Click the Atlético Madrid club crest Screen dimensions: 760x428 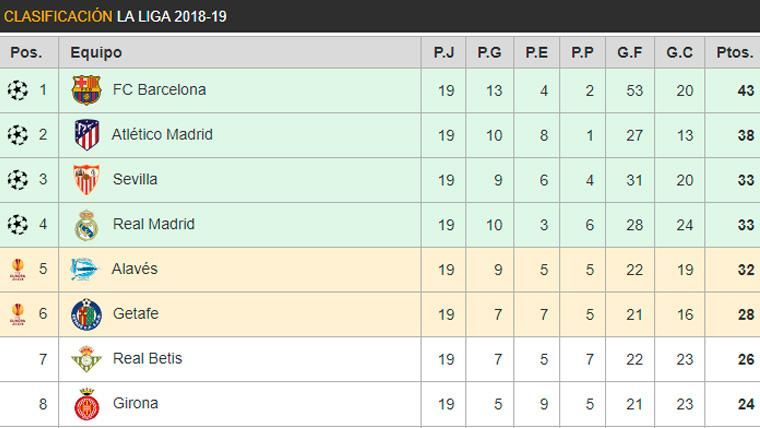(x=87, y=135)
